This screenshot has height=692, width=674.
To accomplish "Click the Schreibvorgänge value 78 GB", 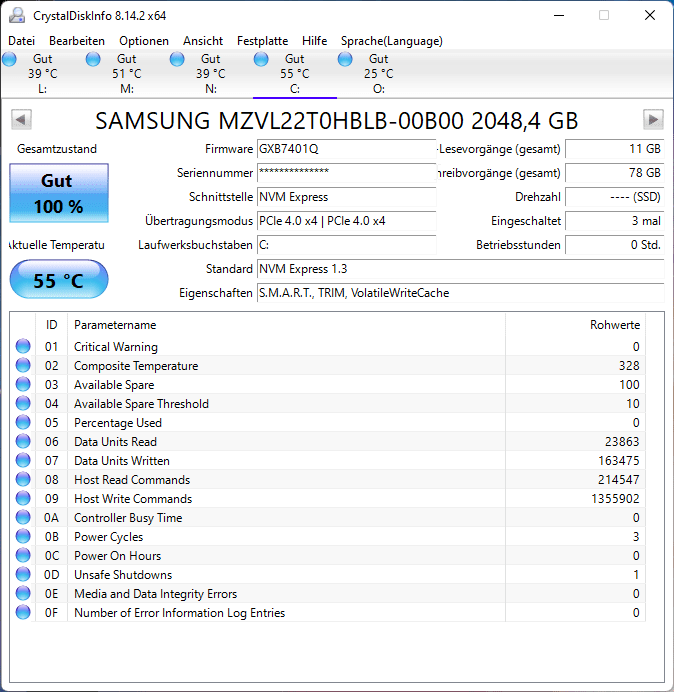I will (614, 173).
